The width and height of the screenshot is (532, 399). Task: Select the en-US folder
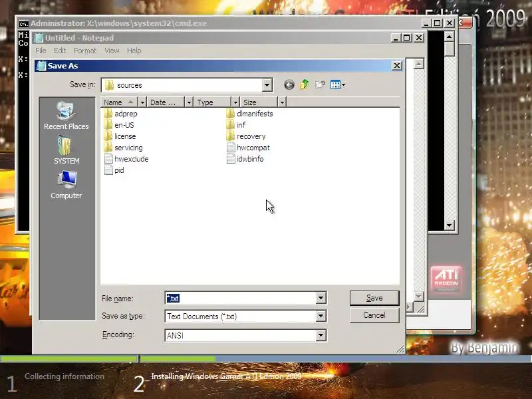[x=119, y=125]
